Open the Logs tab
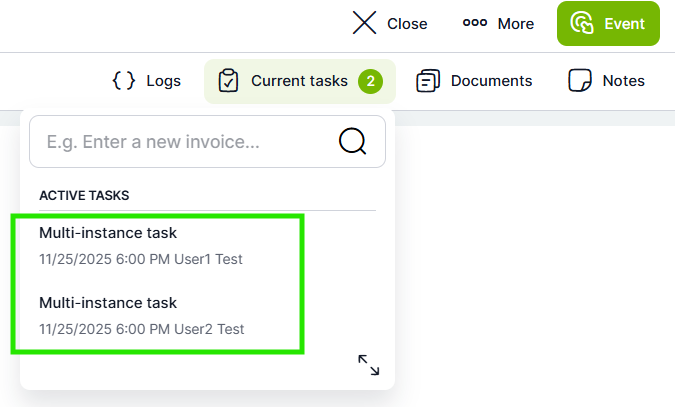The height and width of the screenshot is (407, 675). point(146,81)
